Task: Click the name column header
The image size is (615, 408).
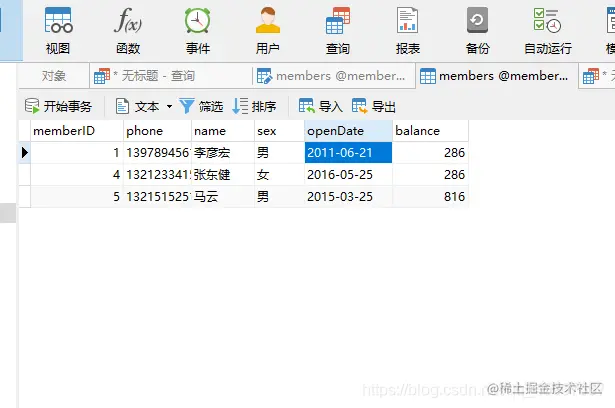Action: 223,131
